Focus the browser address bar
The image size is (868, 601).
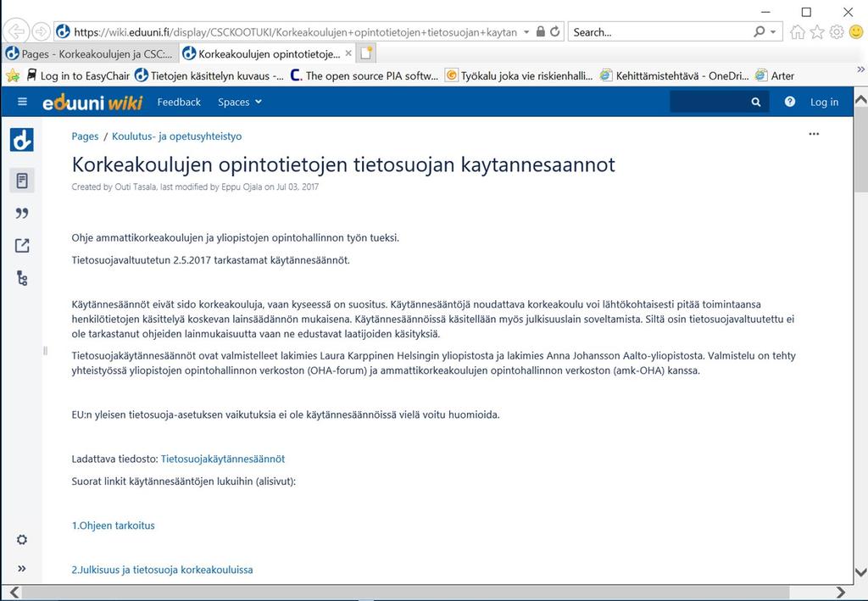294,32
